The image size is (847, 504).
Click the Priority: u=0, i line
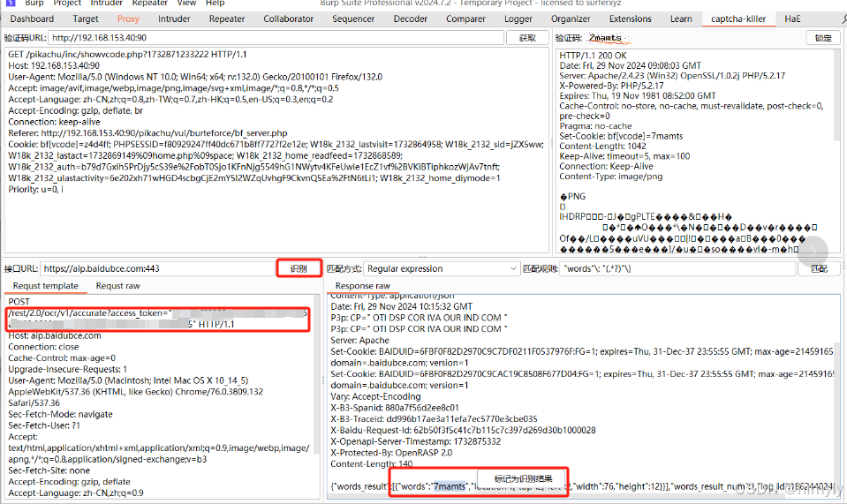[35, 190]
